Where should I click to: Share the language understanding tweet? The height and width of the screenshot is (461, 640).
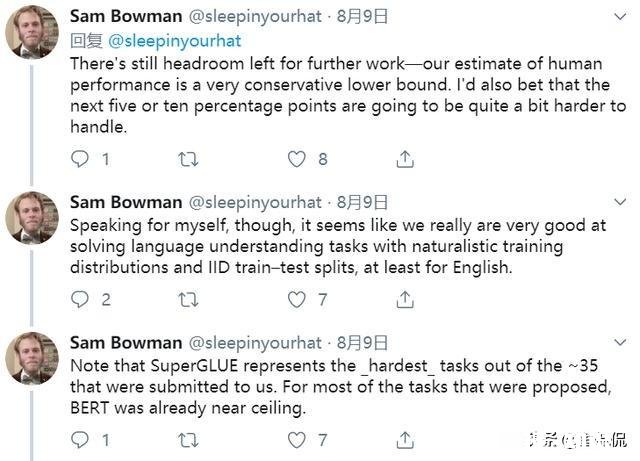pos(405,299)
